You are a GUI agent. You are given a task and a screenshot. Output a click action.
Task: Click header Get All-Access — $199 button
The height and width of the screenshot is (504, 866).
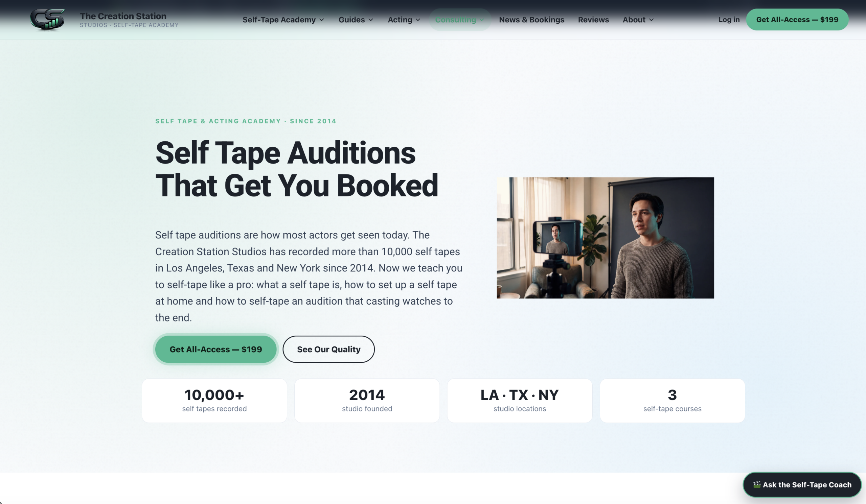(797, 20)
